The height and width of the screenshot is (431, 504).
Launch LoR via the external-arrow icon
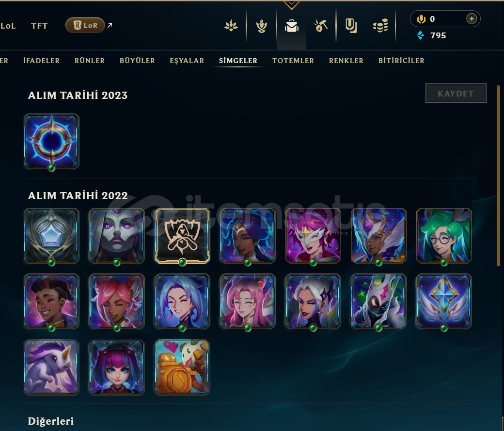click(x=110, y=25)
